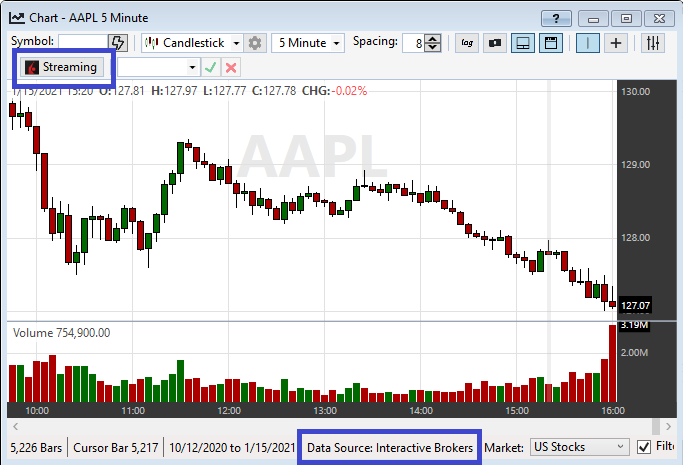Click the 129.00 price axis label
This screenshot has width=683, height=465.
click(x=635, y=165)
